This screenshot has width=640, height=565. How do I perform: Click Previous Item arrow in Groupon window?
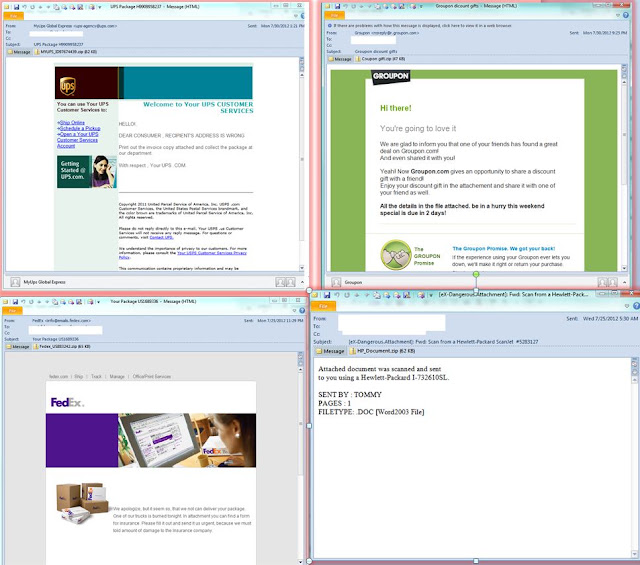coord(361,6)
